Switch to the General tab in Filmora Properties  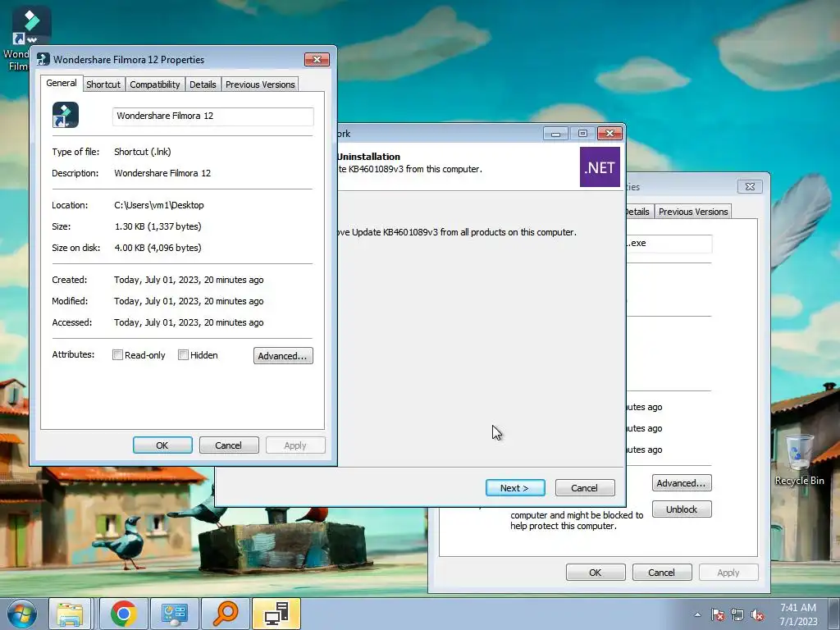tap(62, 83)
